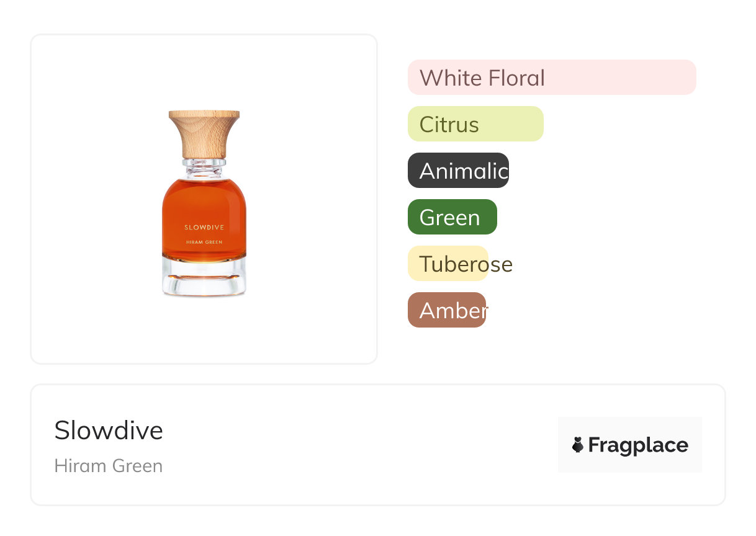Click the Fragplace bottle icon
Viewport: 756px width, 536px height.
[x=578, y=445]
